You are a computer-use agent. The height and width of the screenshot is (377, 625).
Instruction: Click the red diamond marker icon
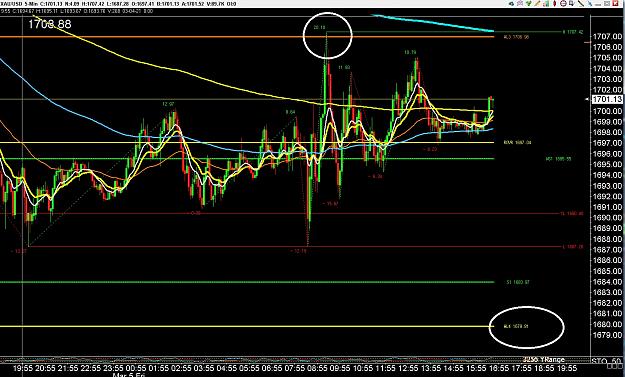click(x=554, y=4)
